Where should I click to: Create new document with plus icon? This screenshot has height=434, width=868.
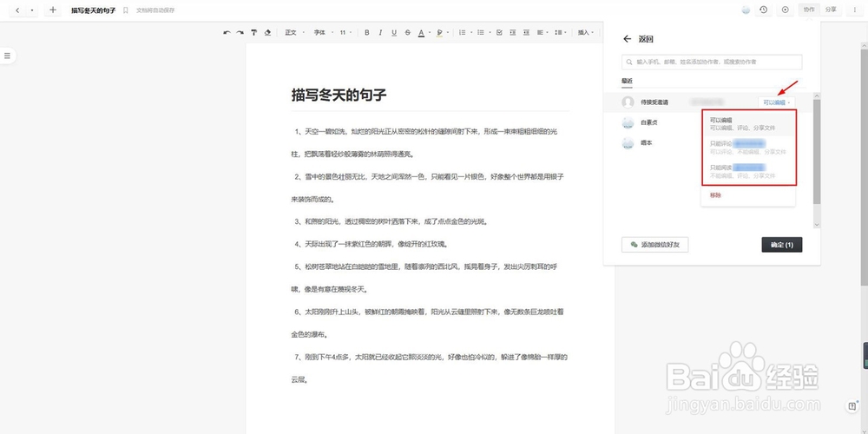[53, 10]
